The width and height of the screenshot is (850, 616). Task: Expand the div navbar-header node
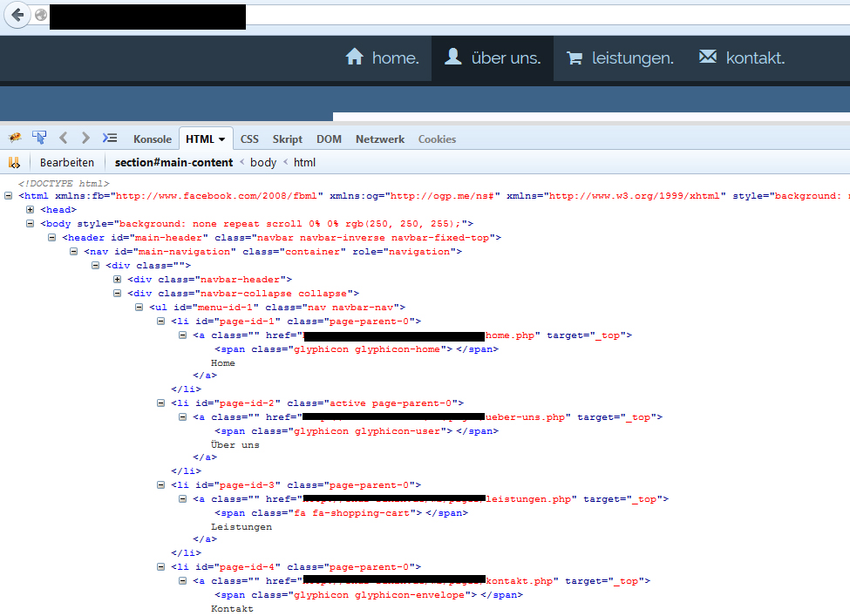click(x=118, y=279)
